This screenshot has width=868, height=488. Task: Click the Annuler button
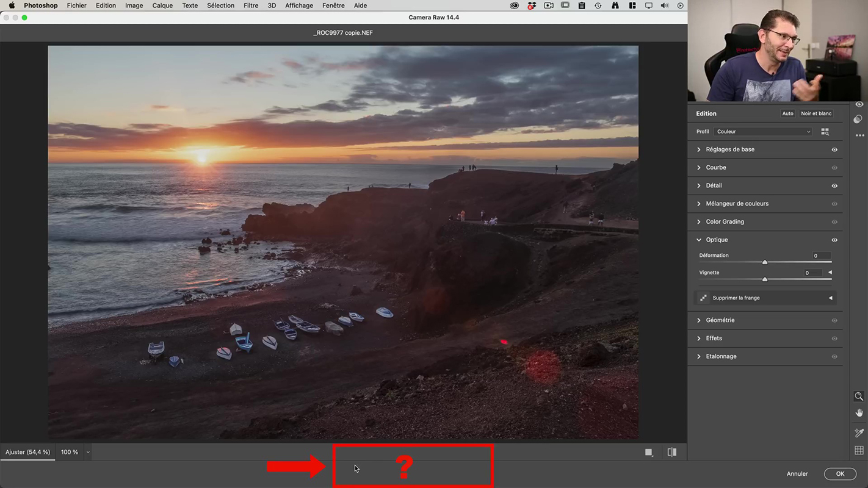[x=797, y=474]
